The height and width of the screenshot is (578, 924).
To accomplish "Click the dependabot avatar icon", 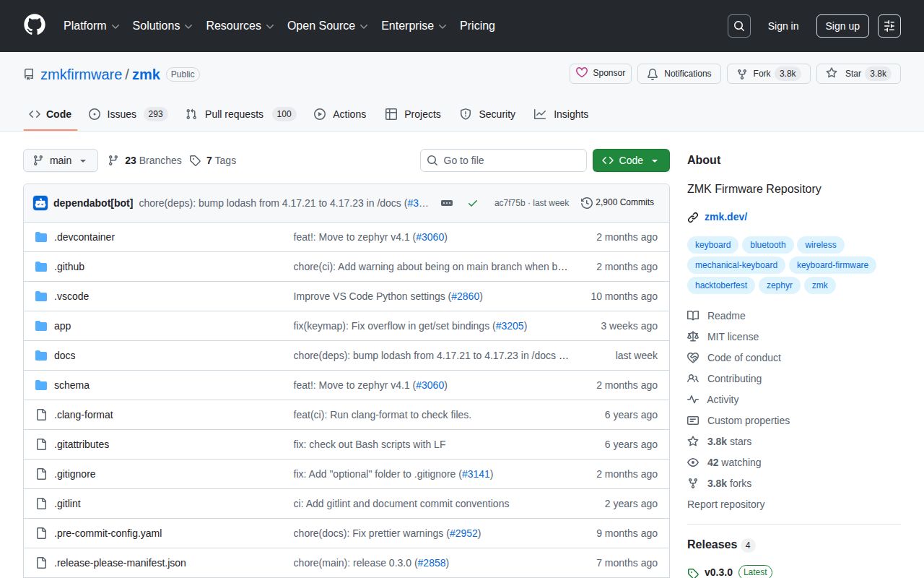I will pyautogui.click(x=40, y=203).
